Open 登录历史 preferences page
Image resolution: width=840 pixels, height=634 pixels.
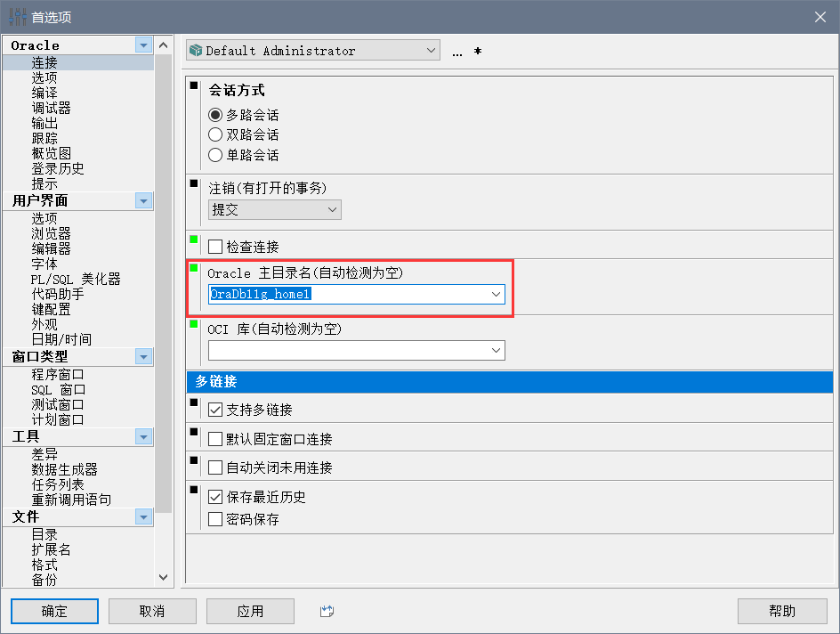click(x=58, y=169)
